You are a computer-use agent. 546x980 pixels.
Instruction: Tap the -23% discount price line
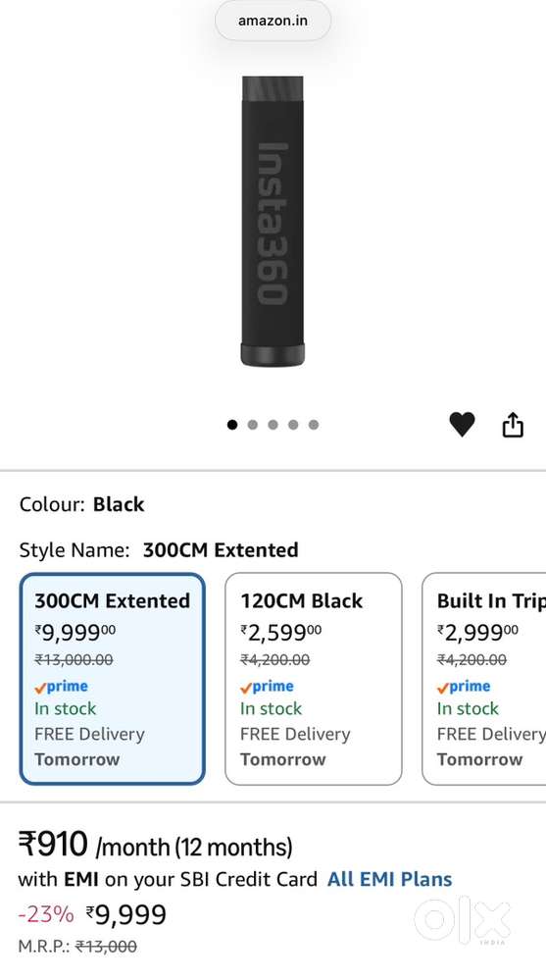click(x=92, y=915)
